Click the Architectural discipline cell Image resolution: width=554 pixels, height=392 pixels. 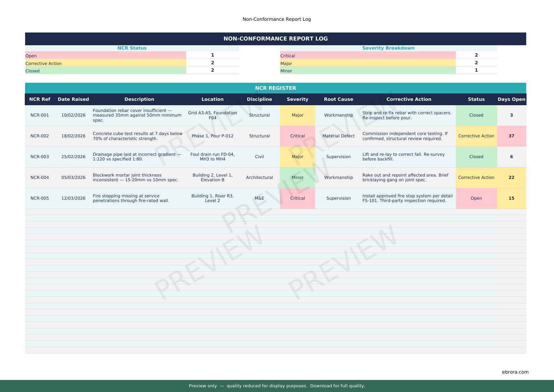(x=259, y=178)
